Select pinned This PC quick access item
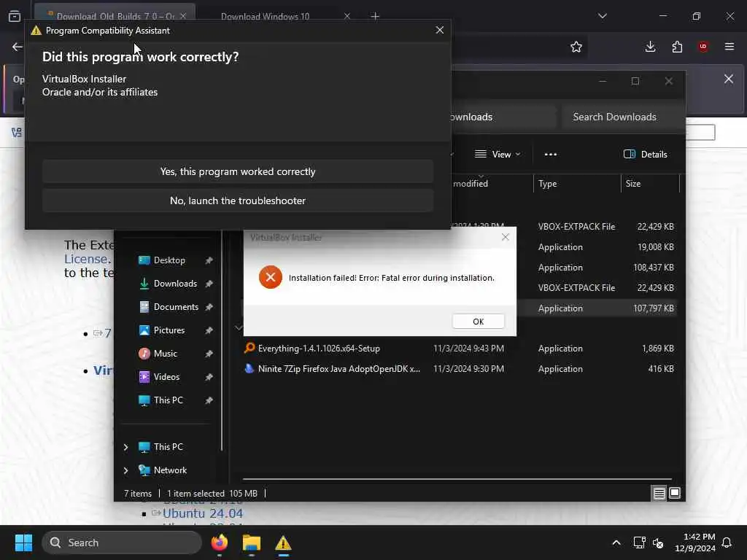 (168, 400)
